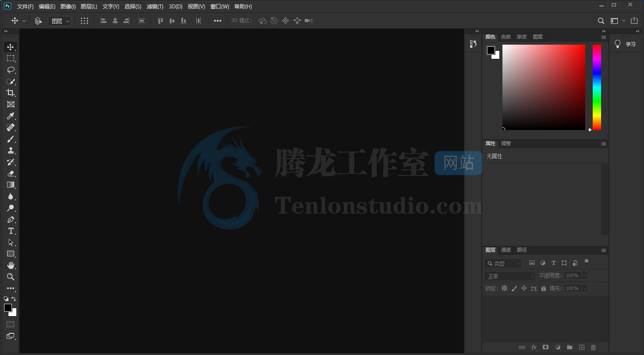Open the 窗口(W) menu
This screenshot has width=644, height=355.
click(220, 7)
